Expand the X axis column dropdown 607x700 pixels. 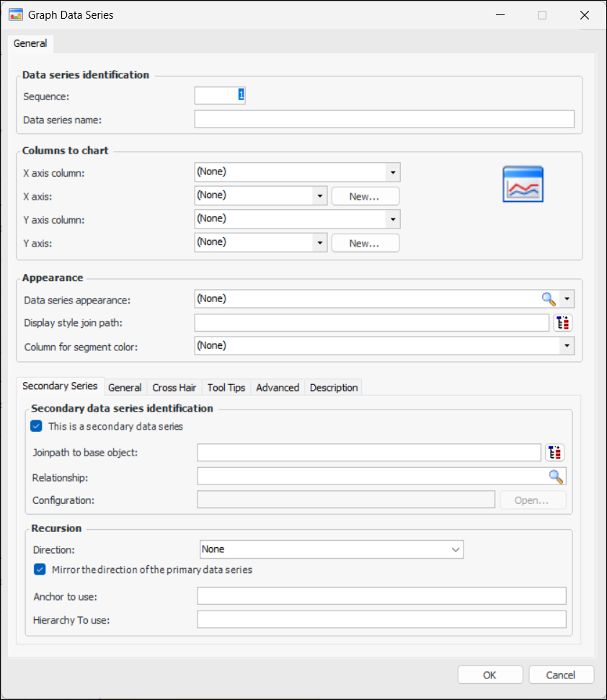pyautogui.click(x=392, y=172)
